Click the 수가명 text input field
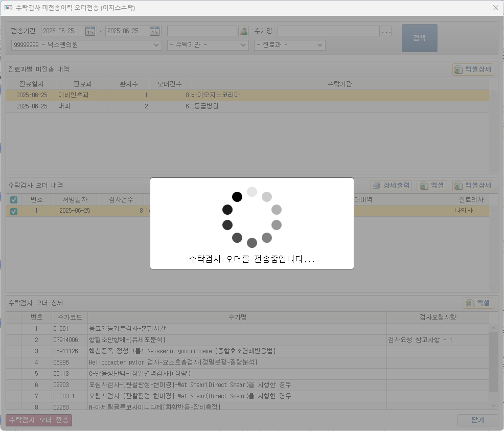Screen dimensions: 504x431 coord(328,31)
